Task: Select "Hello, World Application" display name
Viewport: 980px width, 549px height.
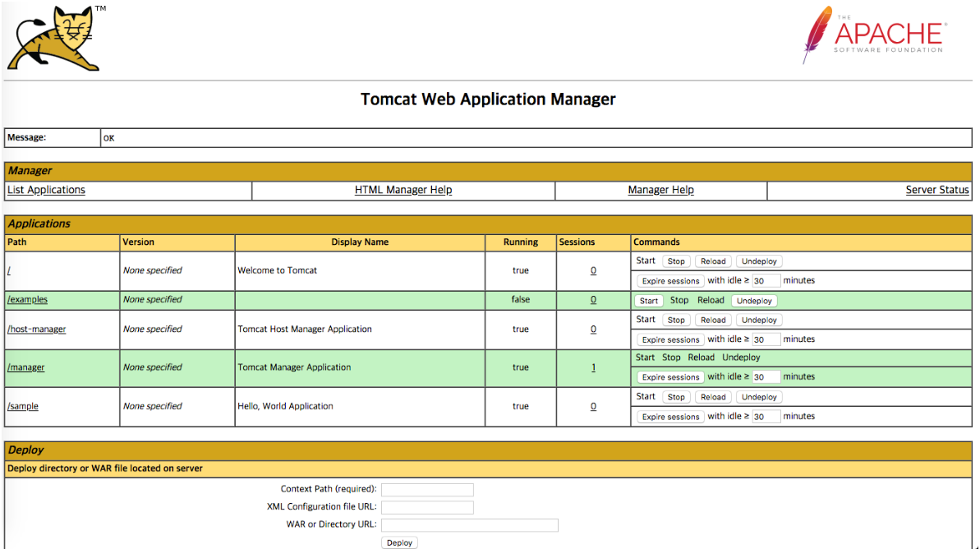Action: click(x=285, y=407)
